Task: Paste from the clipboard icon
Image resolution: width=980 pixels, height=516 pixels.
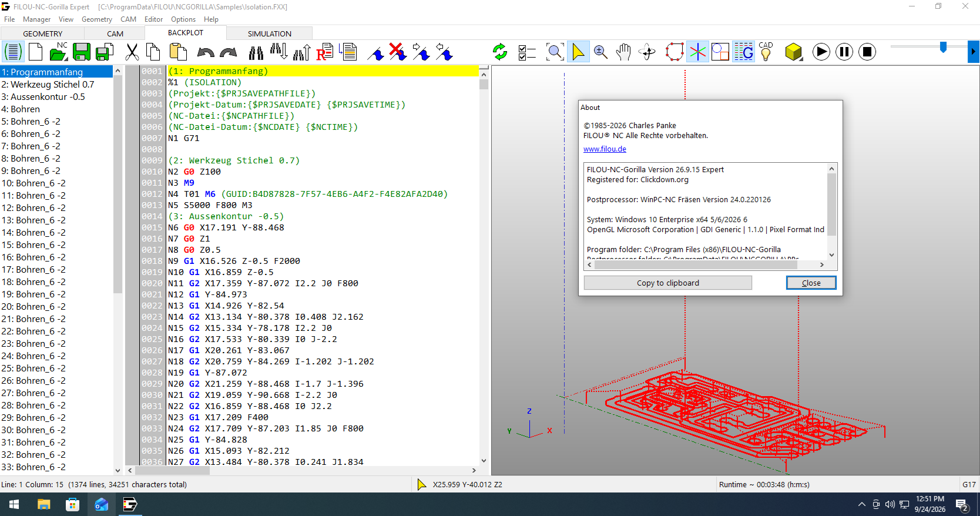Action: [x=177, y=52]
